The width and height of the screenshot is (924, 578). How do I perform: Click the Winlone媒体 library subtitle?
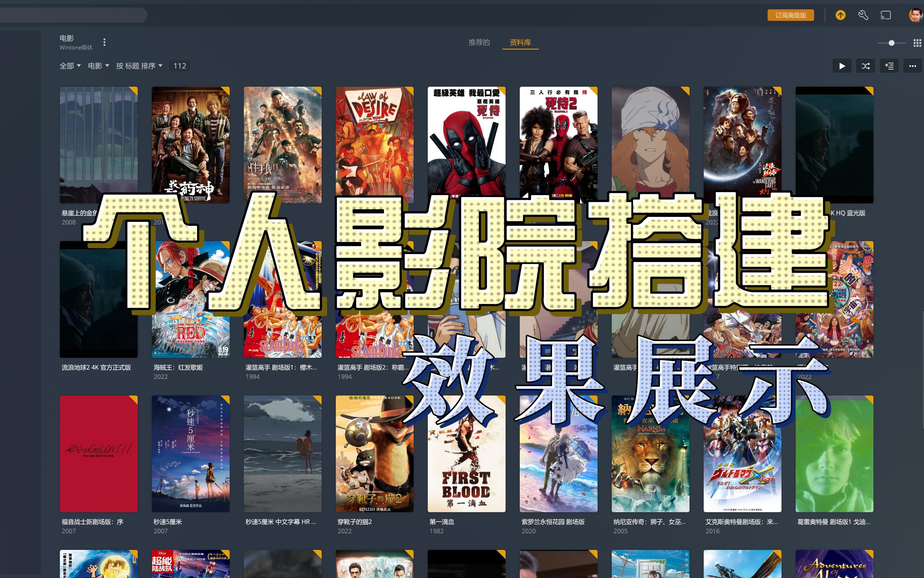[x=76, y=47]
